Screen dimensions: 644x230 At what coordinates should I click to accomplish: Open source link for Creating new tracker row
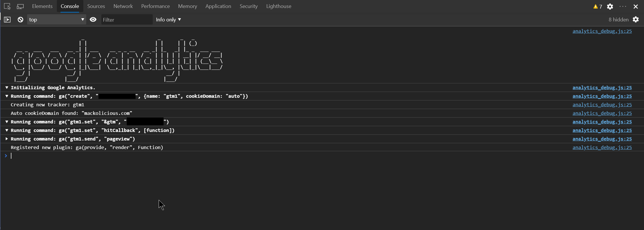point(602,105)
